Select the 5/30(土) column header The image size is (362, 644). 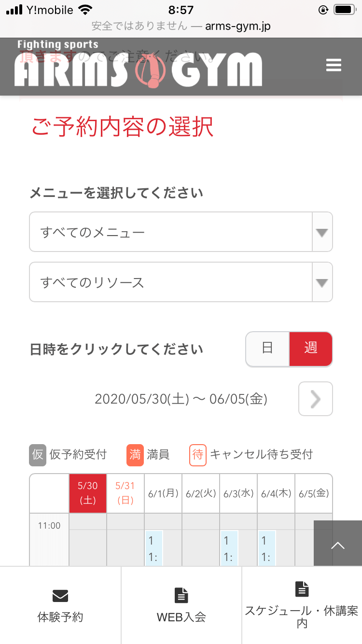(x=88, y=493)
